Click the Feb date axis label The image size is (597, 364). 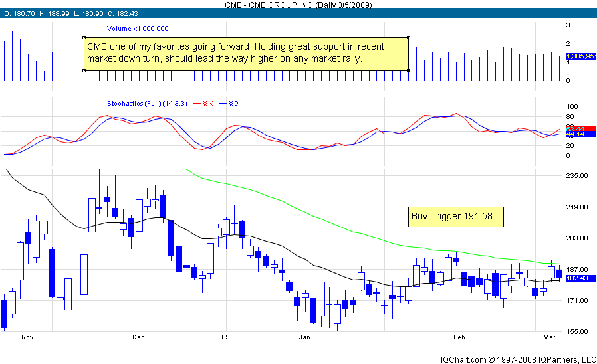[x=459, y=337]
